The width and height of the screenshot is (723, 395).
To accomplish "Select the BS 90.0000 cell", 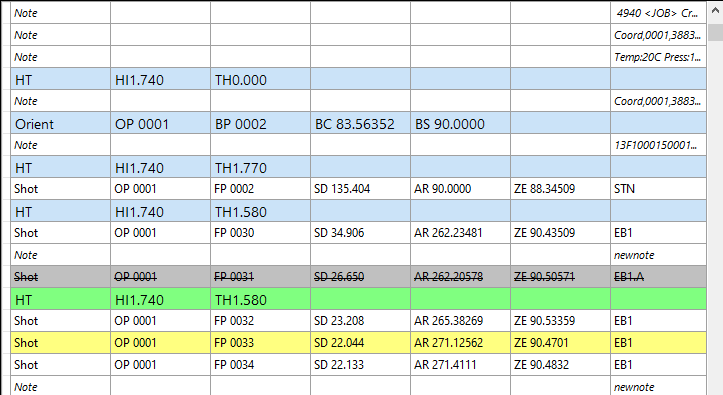I will pyautogui.click(x=460, y=124).
